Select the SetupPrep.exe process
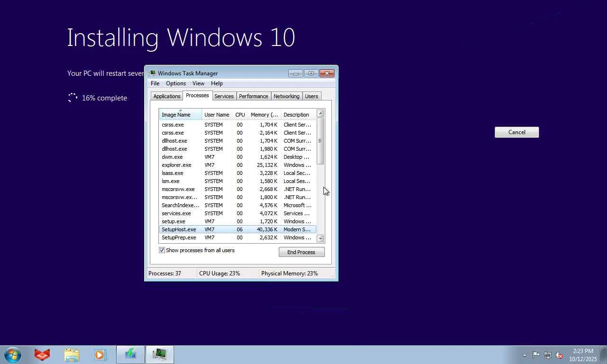607x364 pixels. tap(237, 237)
